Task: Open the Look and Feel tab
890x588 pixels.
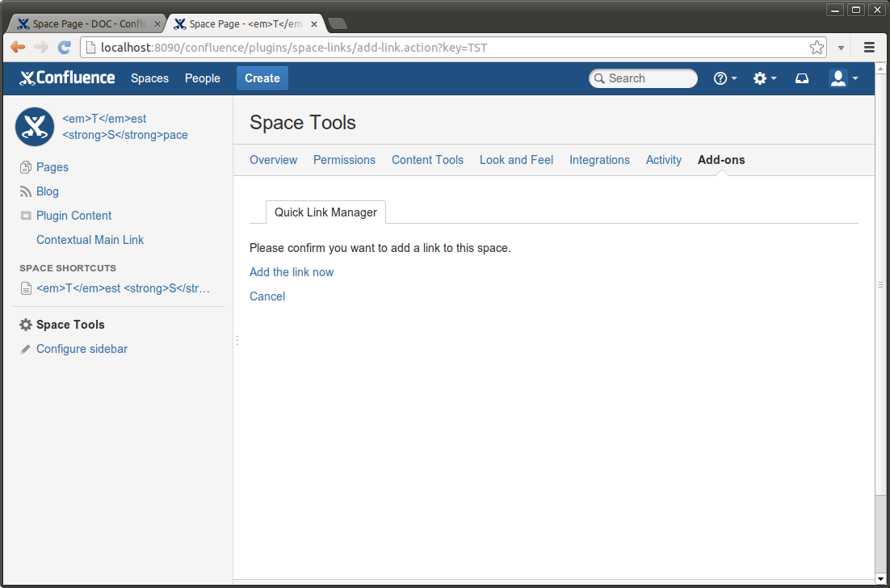Action: point(516,160)
